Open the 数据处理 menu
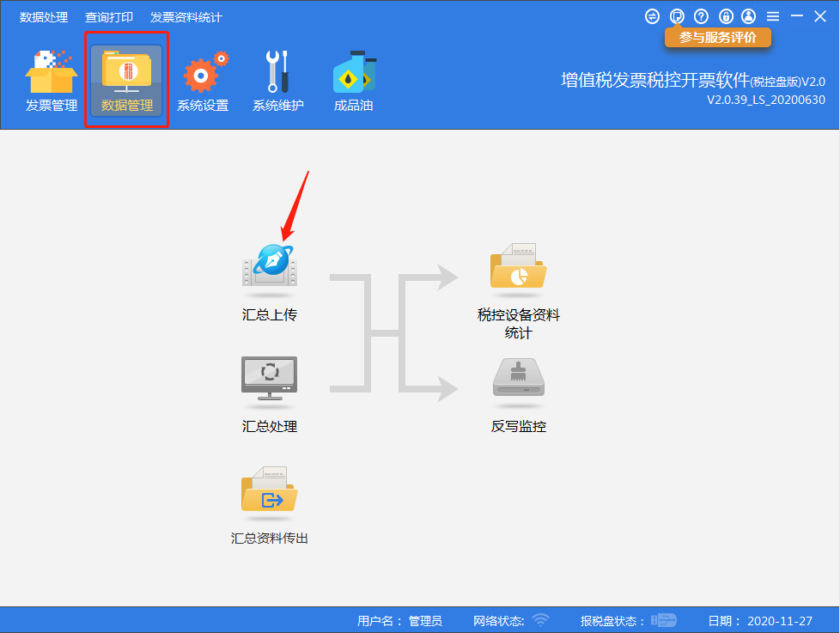The height and width of the screenshot is (633, 840). point(44,17)
